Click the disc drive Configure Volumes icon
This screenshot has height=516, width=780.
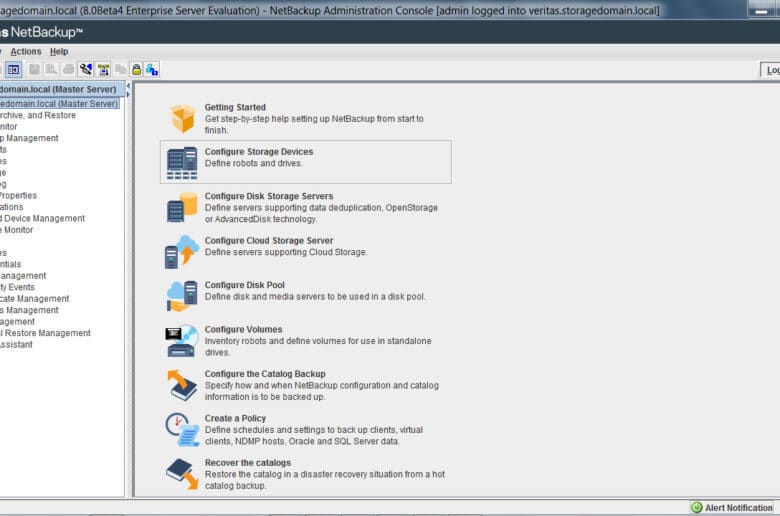click(x=182, y=341)
